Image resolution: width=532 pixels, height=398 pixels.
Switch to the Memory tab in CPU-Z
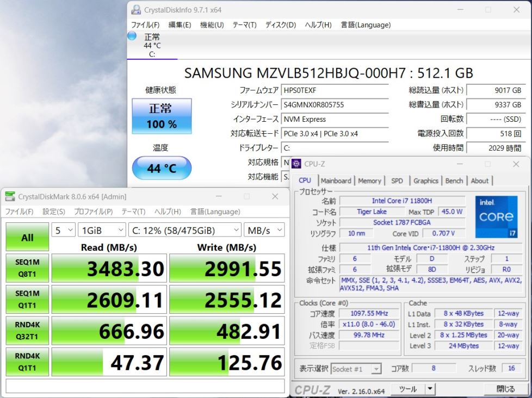pyautogui.click(x=369, y=181)
